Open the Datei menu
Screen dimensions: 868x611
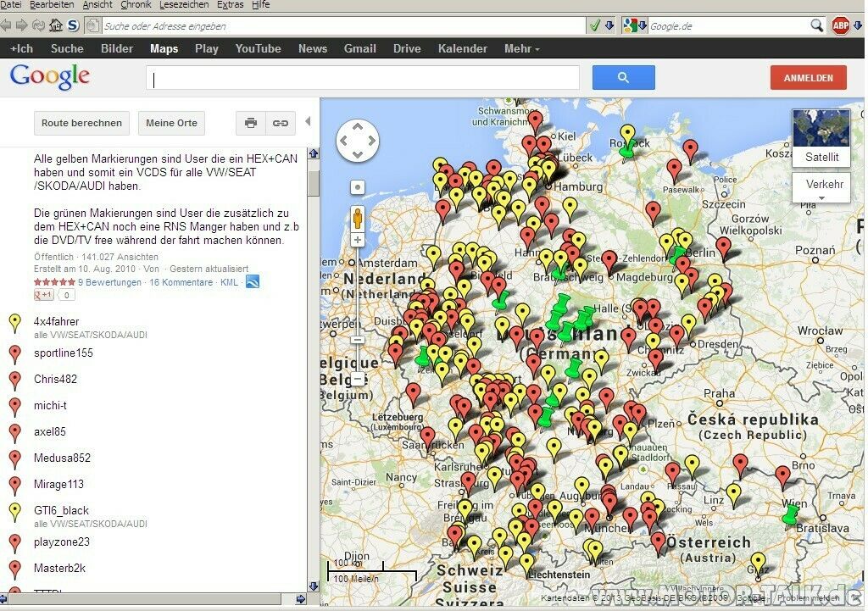[11, 4]
